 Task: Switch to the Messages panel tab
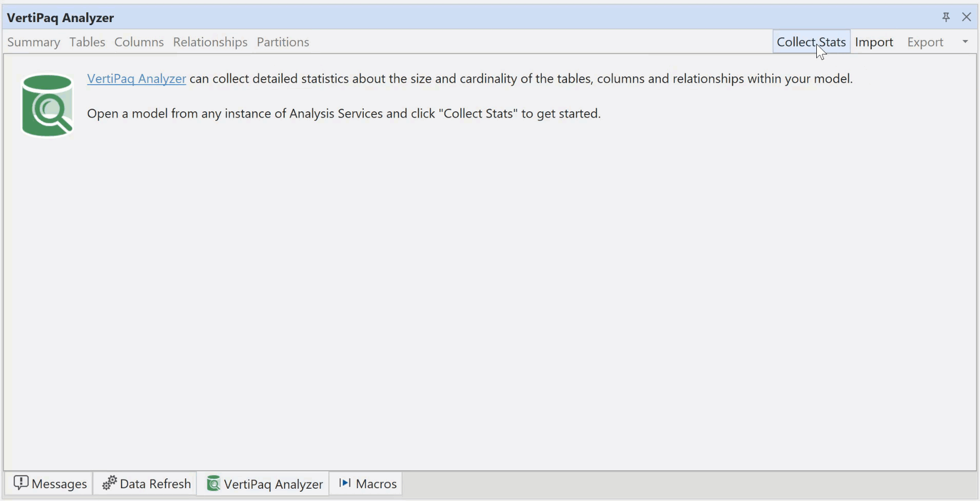49,484
